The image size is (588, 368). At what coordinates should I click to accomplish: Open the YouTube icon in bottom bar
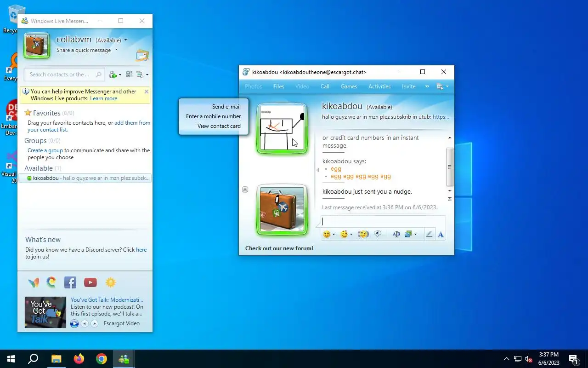[90, 282]
